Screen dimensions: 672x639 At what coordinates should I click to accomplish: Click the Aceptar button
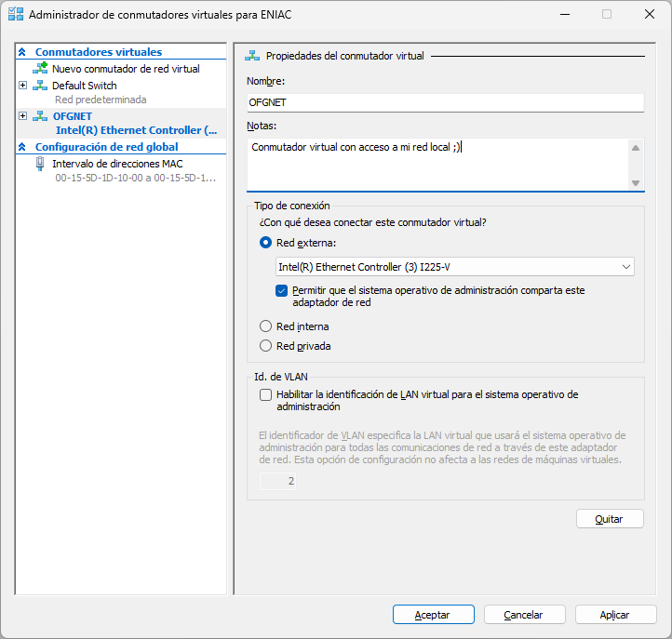click(x=434, y=615)
